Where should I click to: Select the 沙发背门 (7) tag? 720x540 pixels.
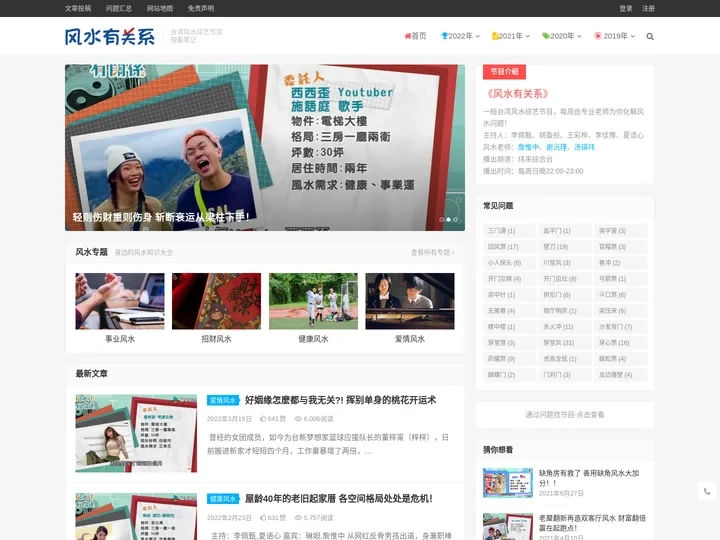[x=621, y=326]
